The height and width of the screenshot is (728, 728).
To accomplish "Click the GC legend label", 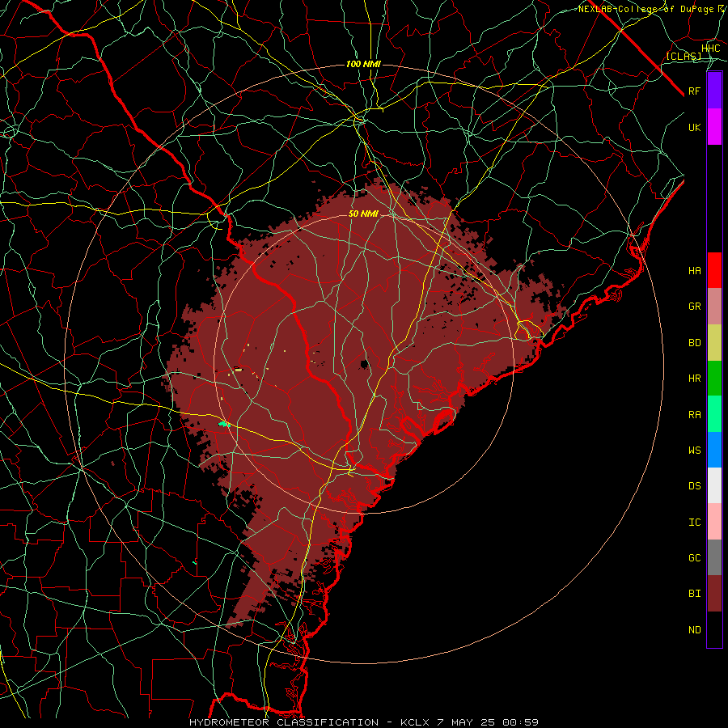I will tap(695, 558).
